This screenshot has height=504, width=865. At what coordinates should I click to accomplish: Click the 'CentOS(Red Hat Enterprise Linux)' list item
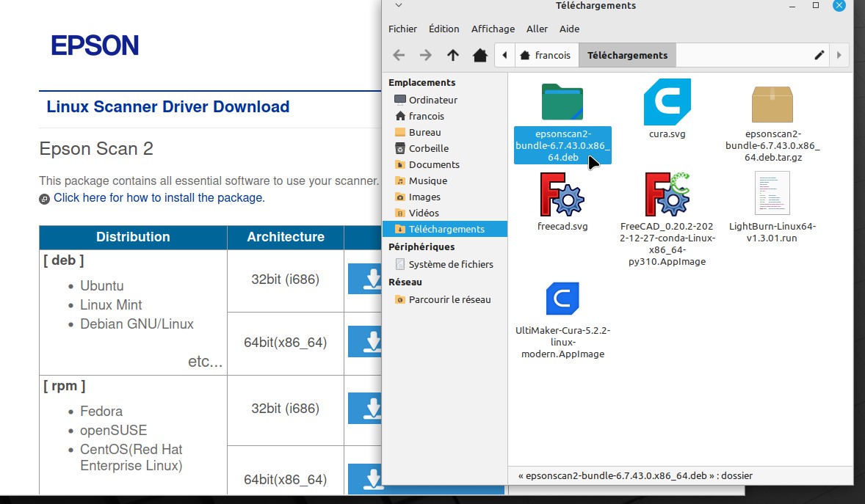[131, 458]
